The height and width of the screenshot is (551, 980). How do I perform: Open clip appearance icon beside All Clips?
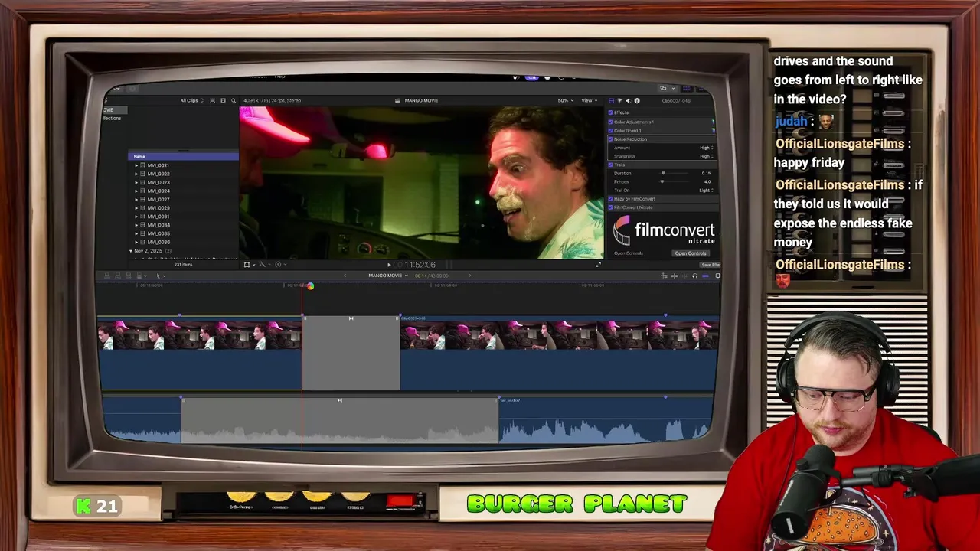pos(211,100)
